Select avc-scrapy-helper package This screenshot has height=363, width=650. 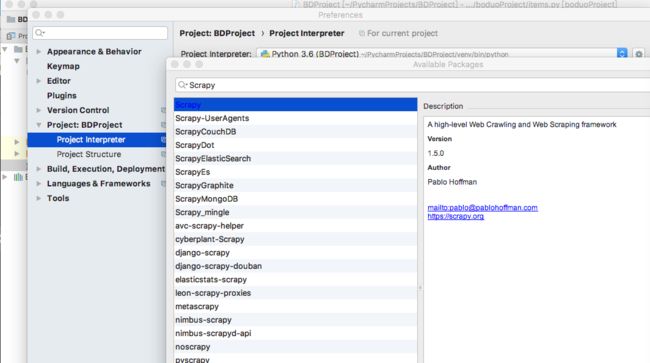tap(296, 226)
